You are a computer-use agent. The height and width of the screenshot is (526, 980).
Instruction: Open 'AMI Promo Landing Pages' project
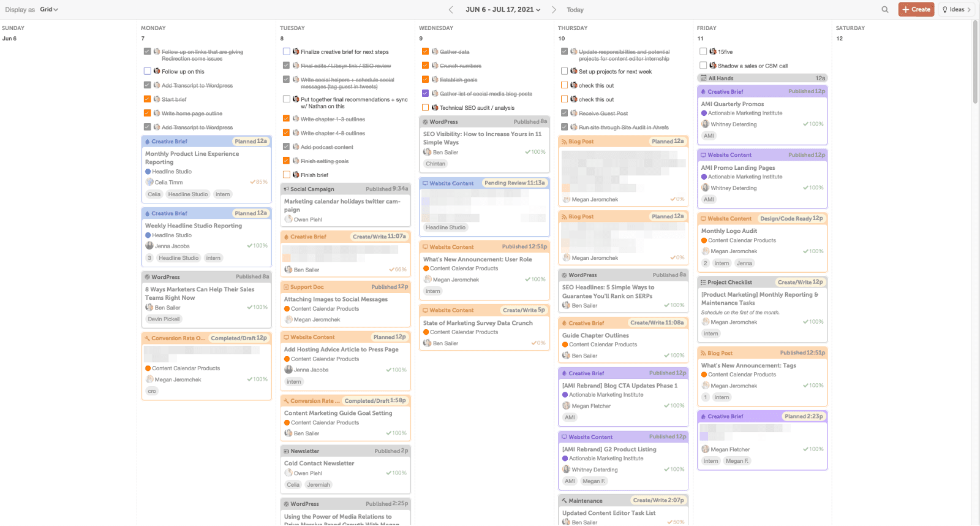point(738,167)
